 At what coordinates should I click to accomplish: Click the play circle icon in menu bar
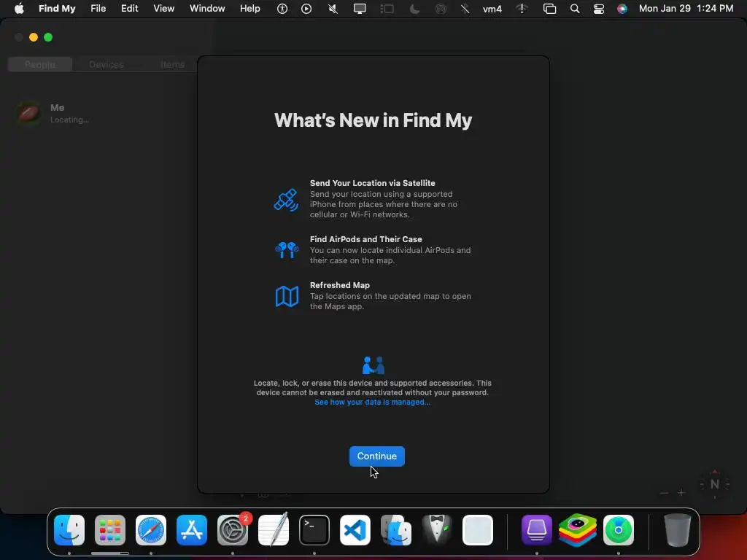(306, 9)
